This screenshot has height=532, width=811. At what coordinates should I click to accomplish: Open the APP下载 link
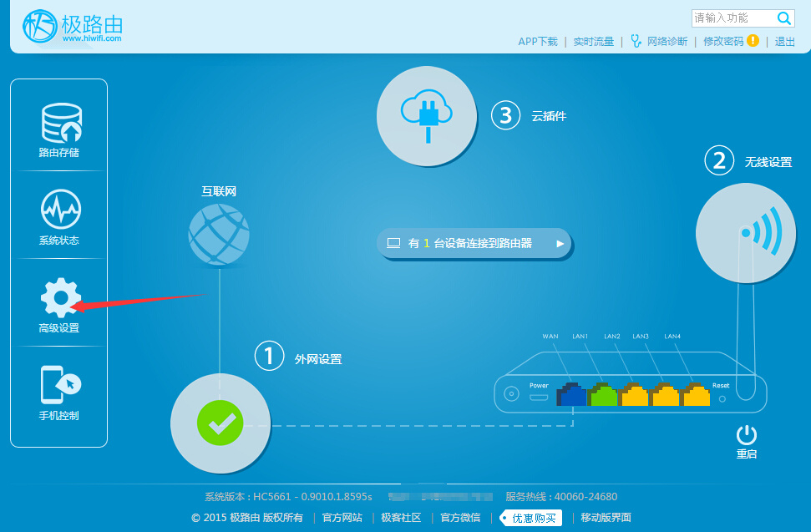[537, 41]
